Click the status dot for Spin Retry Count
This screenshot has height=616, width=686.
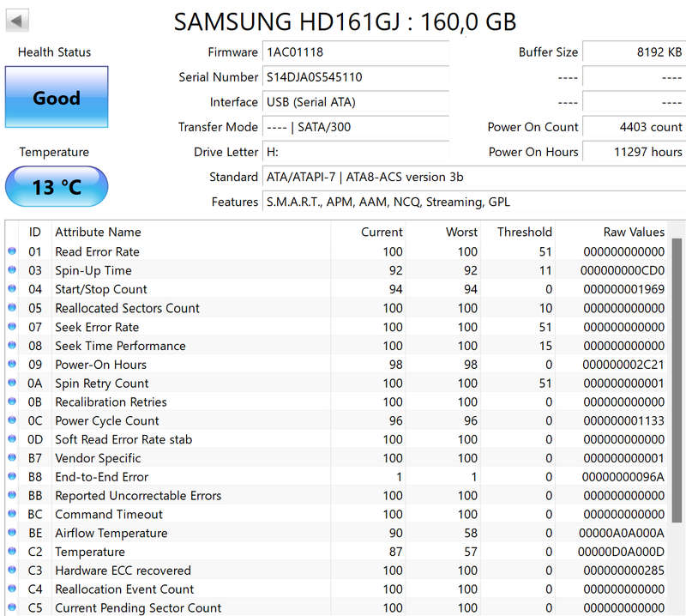click(12, 383)
